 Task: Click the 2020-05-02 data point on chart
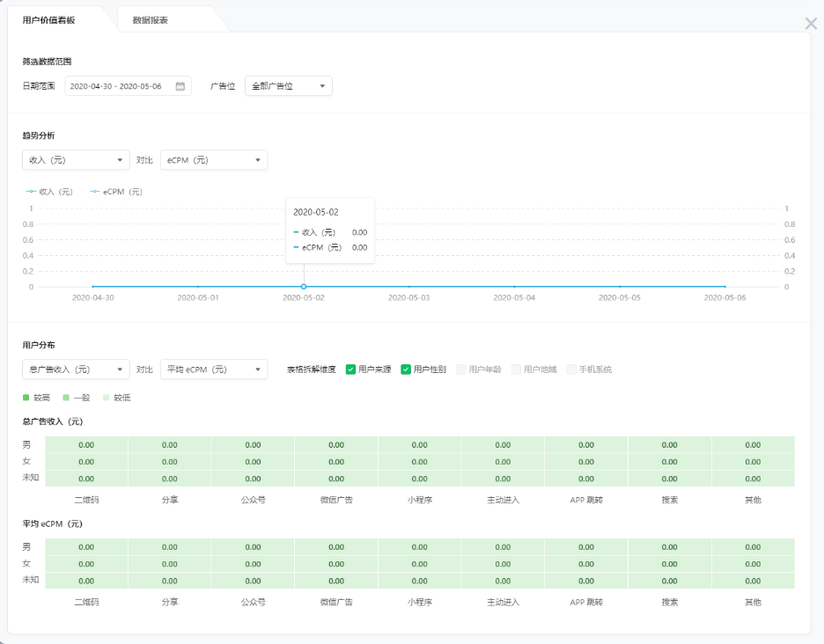click(x=304, y=287)
